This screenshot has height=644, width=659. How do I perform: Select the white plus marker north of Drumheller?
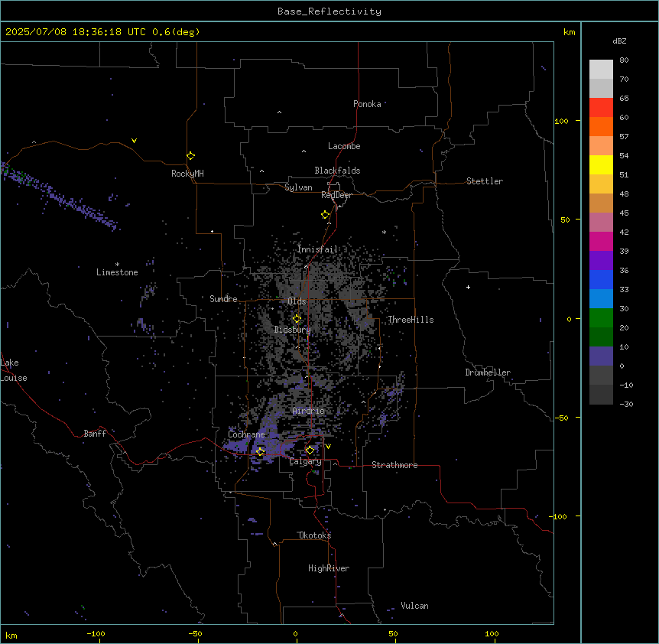point(468,287)
